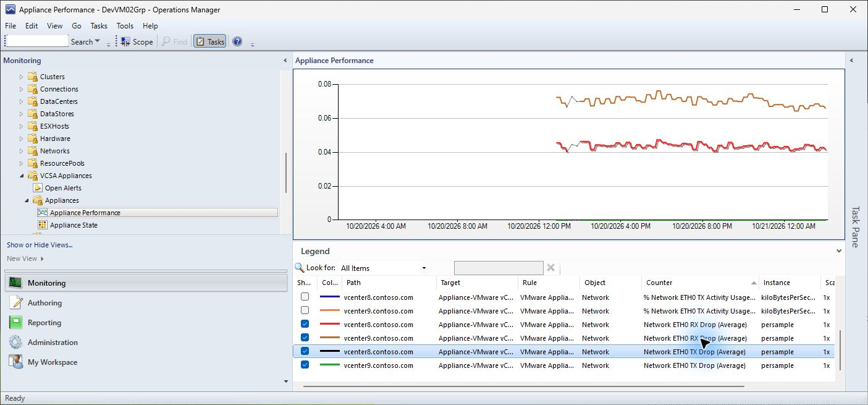Screen dimensions: 868x405
Task: Click the brown color swatch for vcenter9 RX Drop
Action: (330, 338)
